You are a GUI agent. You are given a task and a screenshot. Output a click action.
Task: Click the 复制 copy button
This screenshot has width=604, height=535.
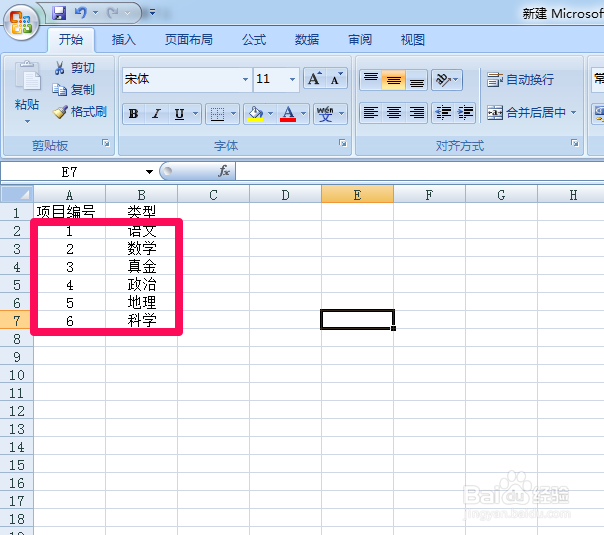[x=74, y=90]
